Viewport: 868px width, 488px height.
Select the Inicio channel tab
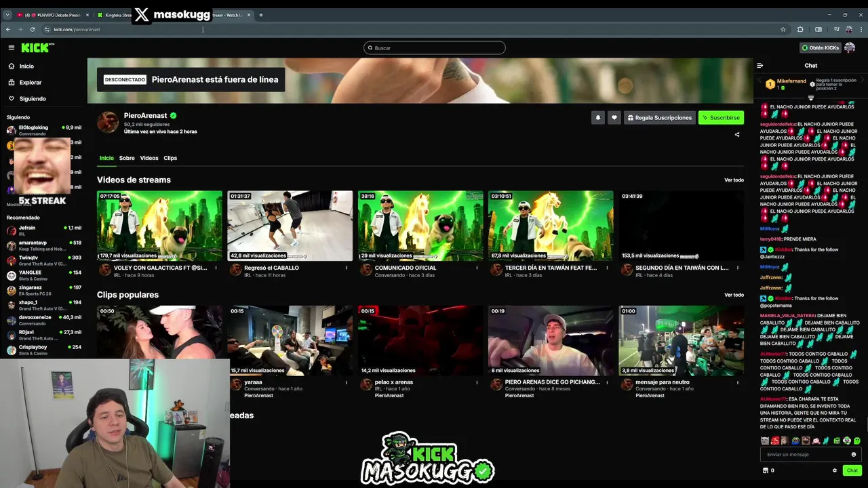pos(106,158)
